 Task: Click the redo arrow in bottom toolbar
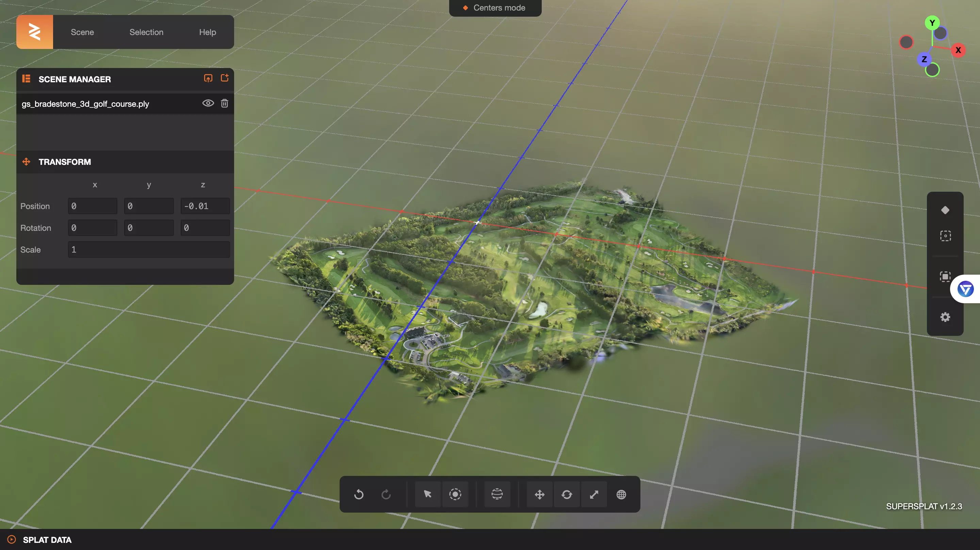coord(386,494)
